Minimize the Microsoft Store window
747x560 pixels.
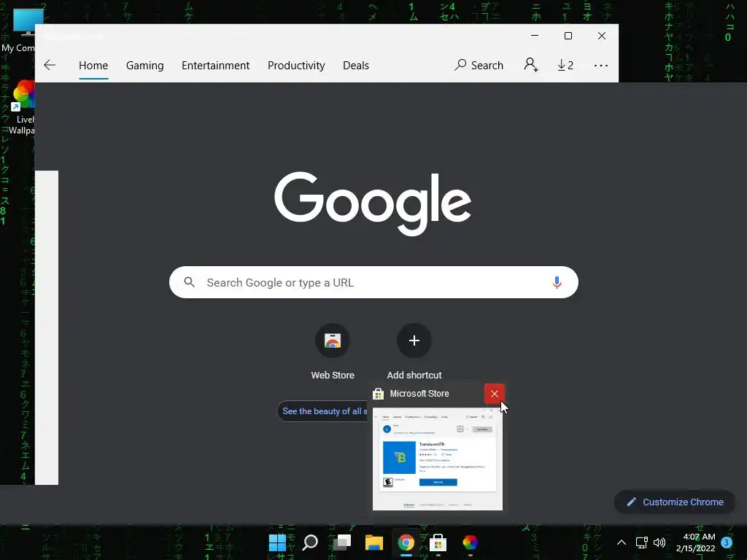(x=535, y=36)
